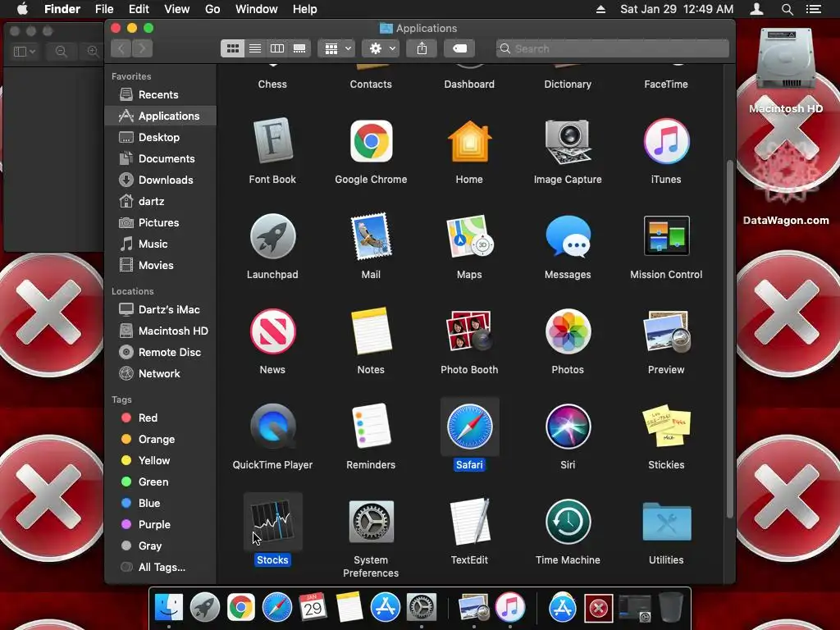The width and height of the screenshot is (840, 630).
Task: Filter by the Purple tag
Action: pyautogui.click(x=161, y=524)
